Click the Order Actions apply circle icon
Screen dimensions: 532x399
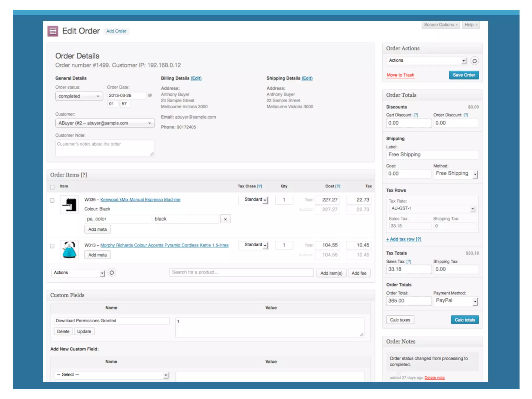pos(474,61)
